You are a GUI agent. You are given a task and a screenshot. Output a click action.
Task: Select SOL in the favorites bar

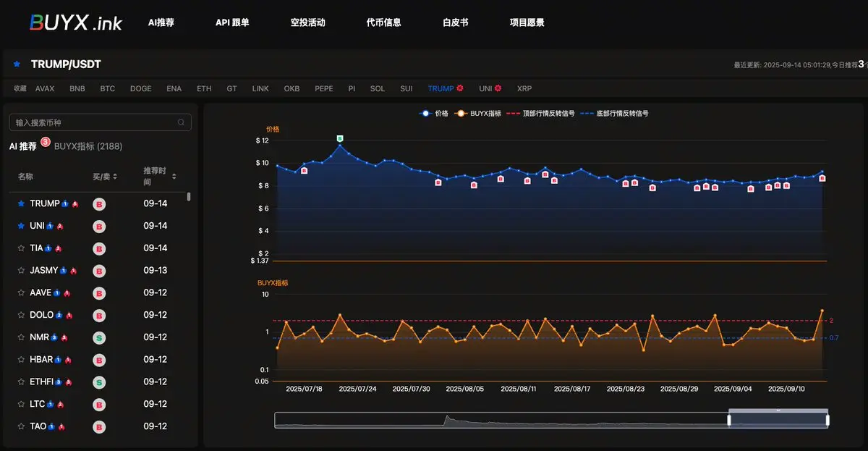click(x=378, y=88)
